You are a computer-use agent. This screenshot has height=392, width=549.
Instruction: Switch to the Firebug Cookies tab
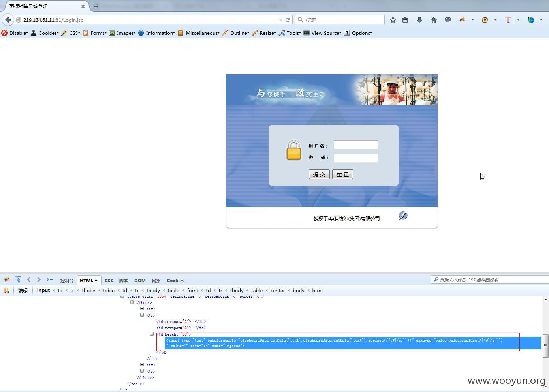coord(175,281)
